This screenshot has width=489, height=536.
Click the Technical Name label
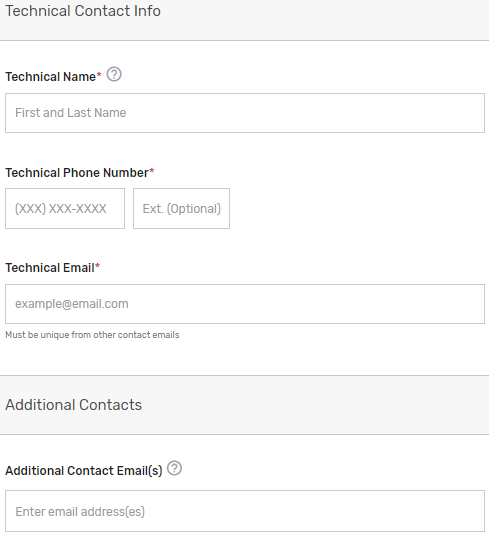tap(51, 77)
